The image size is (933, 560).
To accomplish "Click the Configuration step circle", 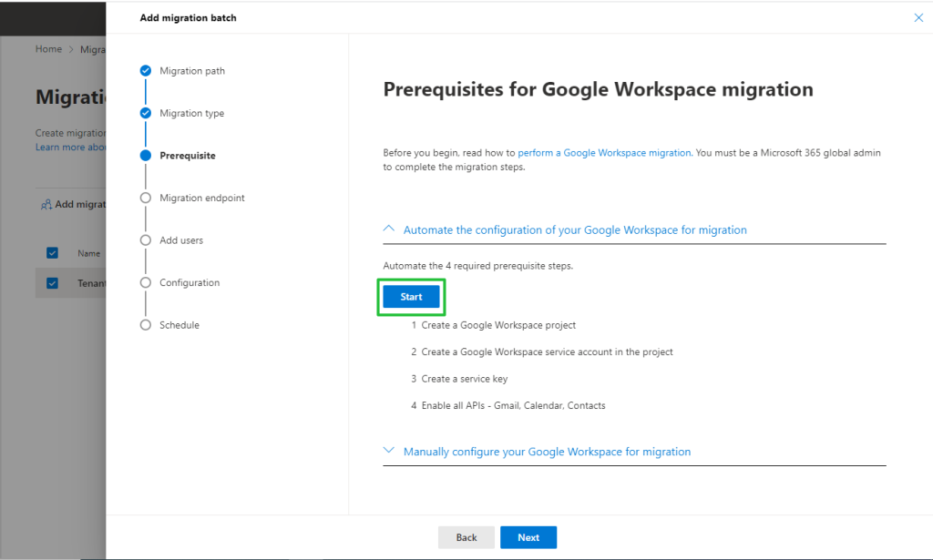I will tap(144, 282).
